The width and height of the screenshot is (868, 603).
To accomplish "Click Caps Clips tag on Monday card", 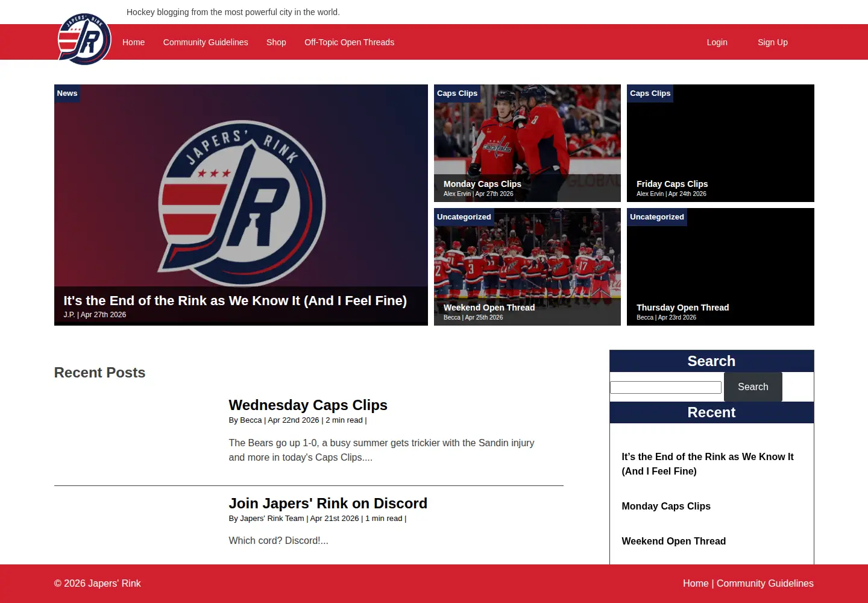I will pyautogui.click(x=457, y=93).
